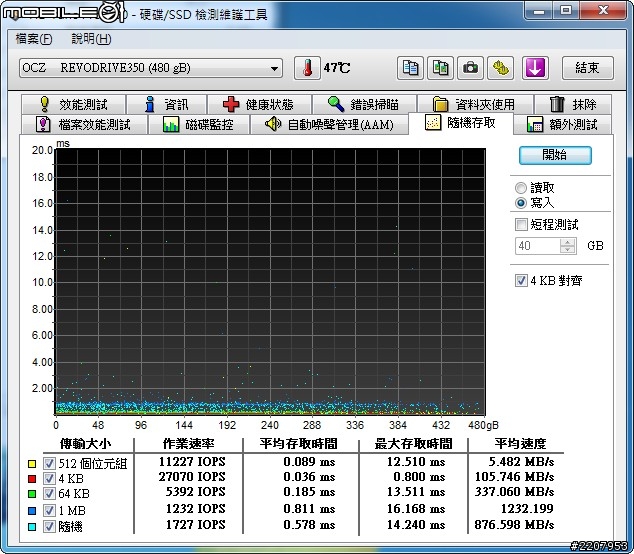This screenshot has height=554, width=634.
Task: Click the 40 GB short stroke input field
Action: point(538,246)
